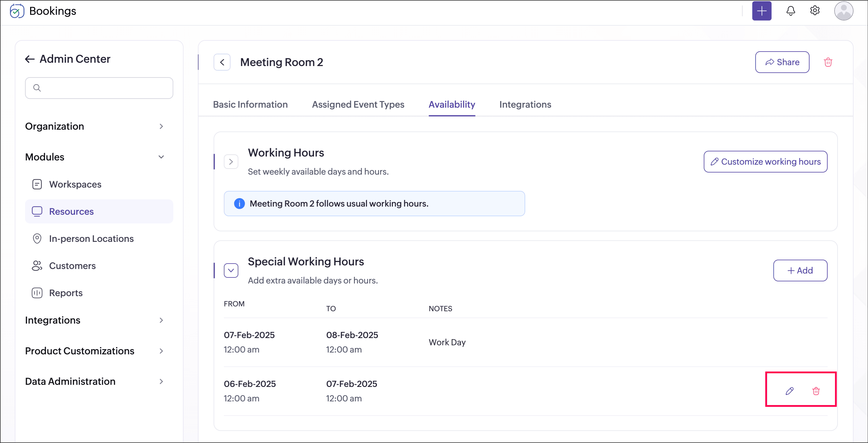
Task: Click the NOTES column header
Action: [x=440, y=309]
